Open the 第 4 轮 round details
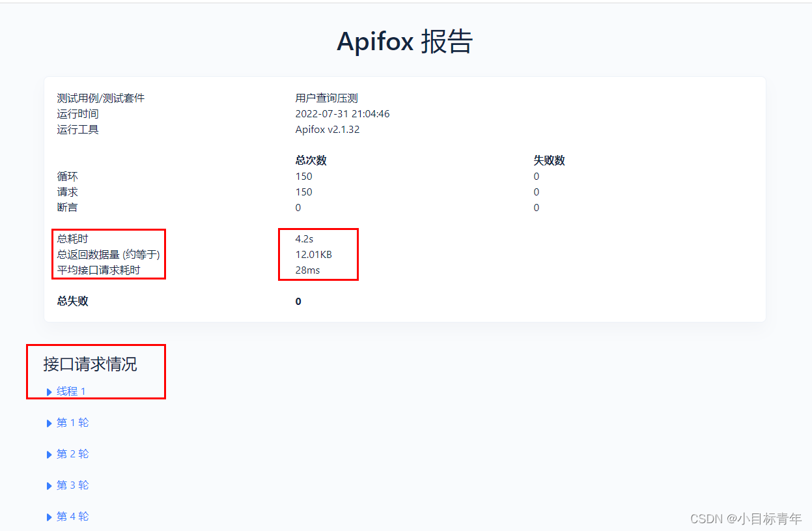Viewport: 812px width, 531px height. [x=68, y=517]
